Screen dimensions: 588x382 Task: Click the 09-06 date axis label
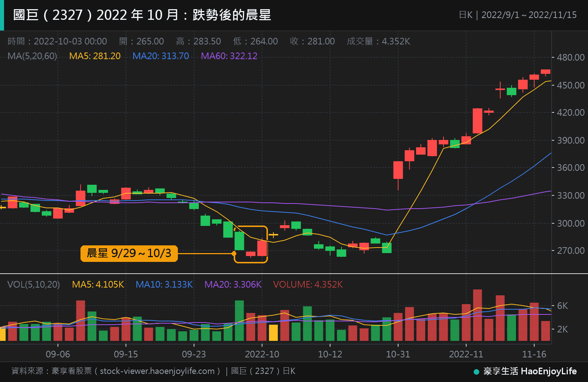58,354
